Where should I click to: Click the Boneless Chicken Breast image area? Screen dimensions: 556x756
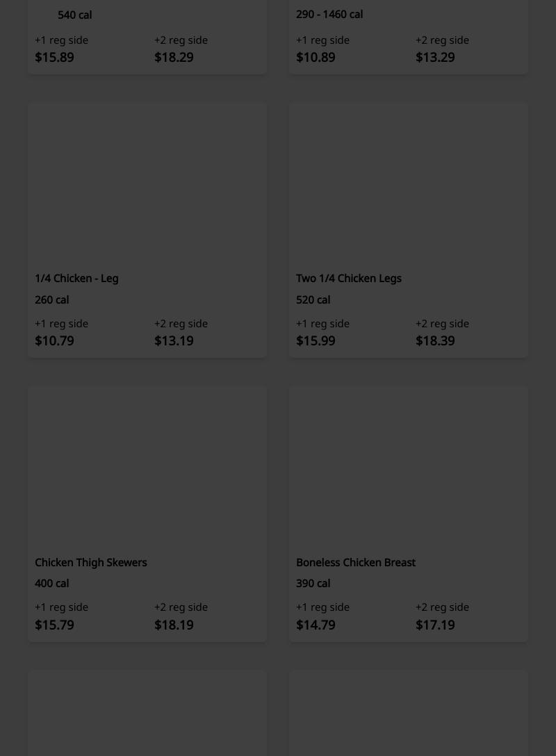(409, 468)
